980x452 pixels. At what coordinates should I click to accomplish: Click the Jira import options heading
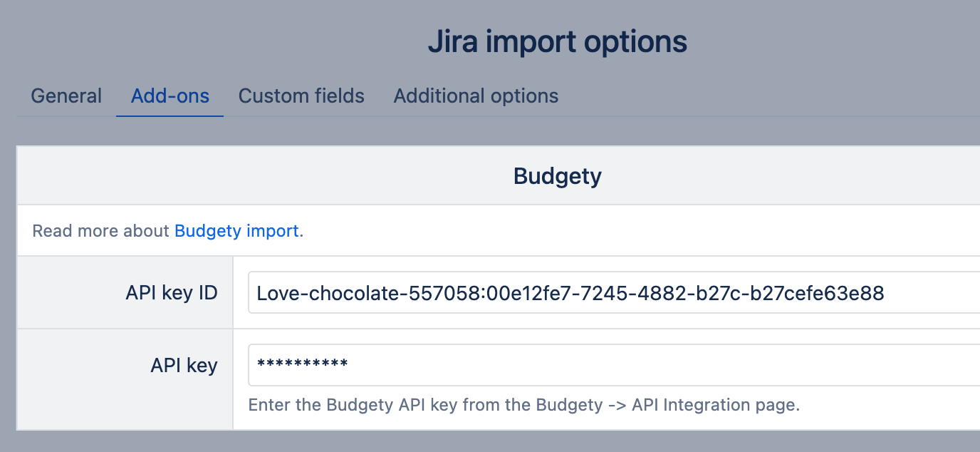tap(557, 42)
